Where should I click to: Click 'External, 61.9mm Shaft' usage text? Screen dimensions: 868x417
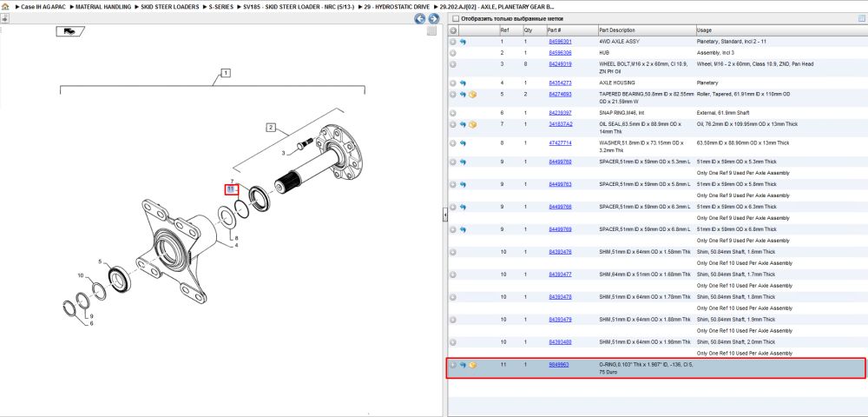pos(722,113)
